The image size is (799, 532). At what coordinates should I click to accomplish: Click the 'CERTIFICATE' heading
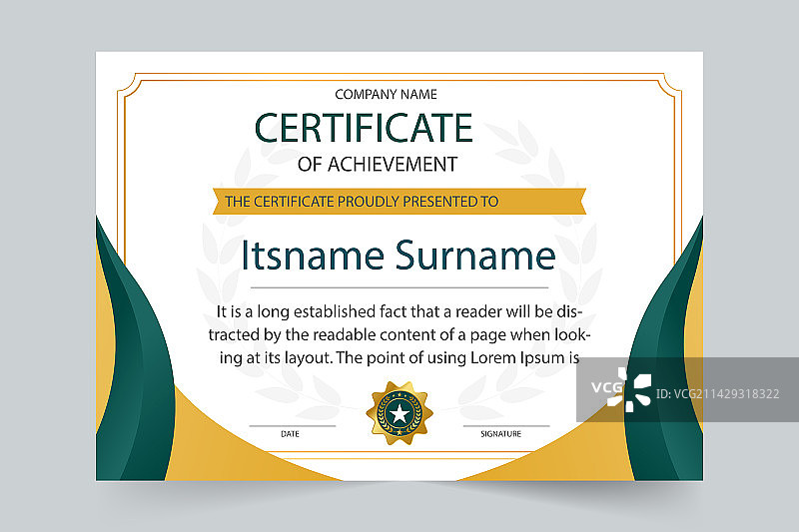pyautogui.click(x=364, y=128)
